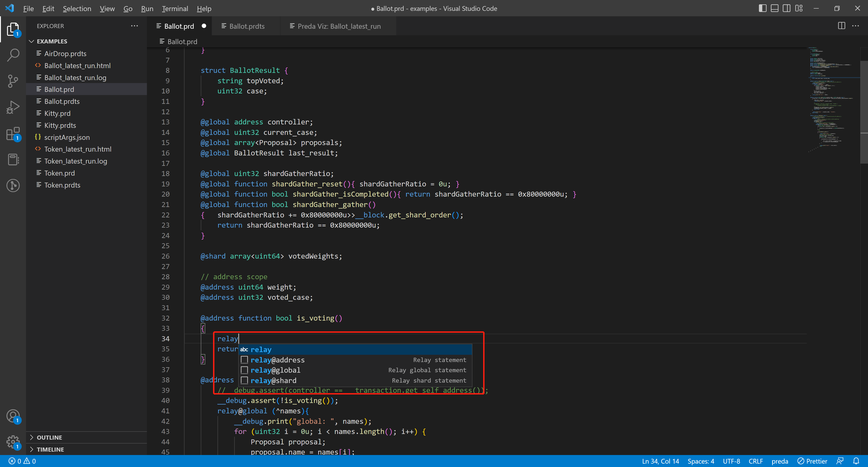Open the circular git graph activity bar icon
The width and height of the screenshot is (868, 467).
tap(13, 186)
